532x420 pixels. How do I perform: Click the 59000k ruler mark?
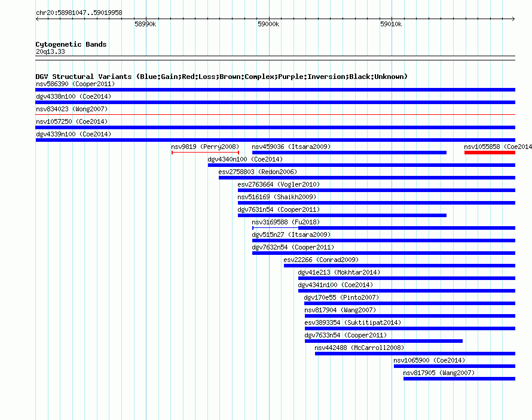click(268, 24)
